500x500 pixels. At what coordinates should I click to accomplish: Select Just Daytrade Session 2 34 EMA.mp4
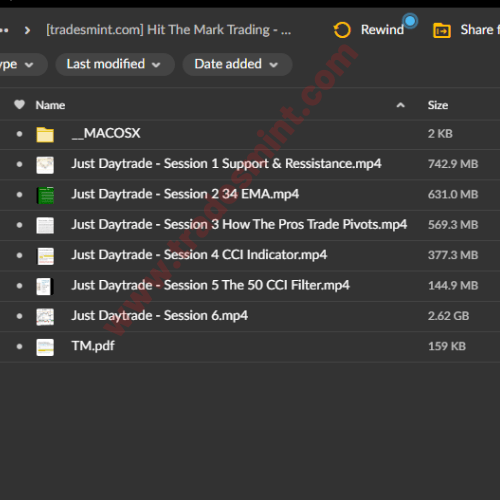pyautogui.click(x=185, y=194)
